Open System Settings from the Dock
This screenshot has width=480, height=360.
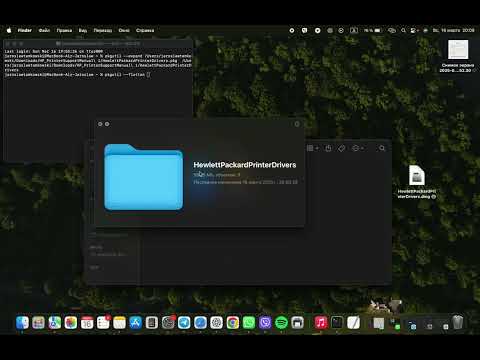[x=168, y=323]
